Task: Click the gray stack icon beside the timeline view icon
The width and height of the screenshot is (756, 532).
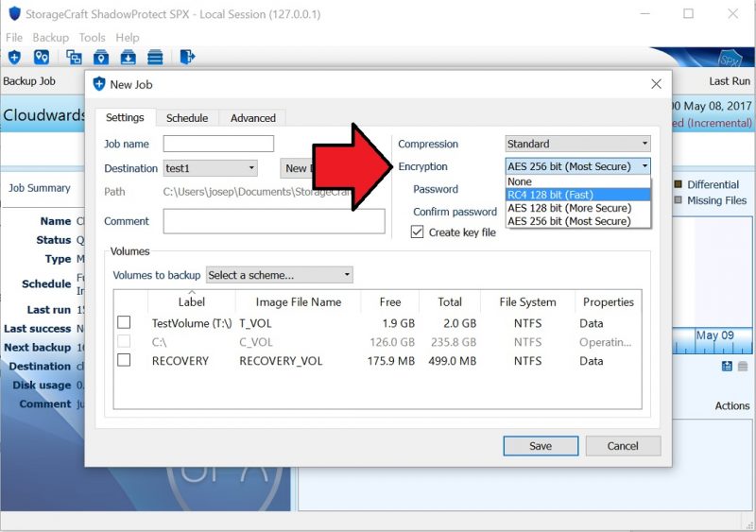Action: coord(743,366)
